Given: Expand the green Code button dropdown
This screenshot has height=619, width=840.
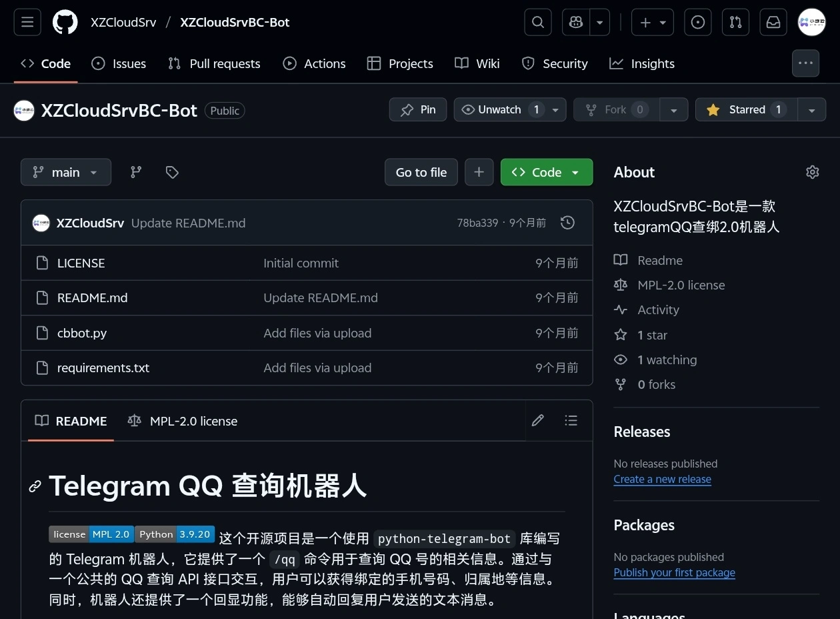Looking at the screenshot, I should click(575, 172).
